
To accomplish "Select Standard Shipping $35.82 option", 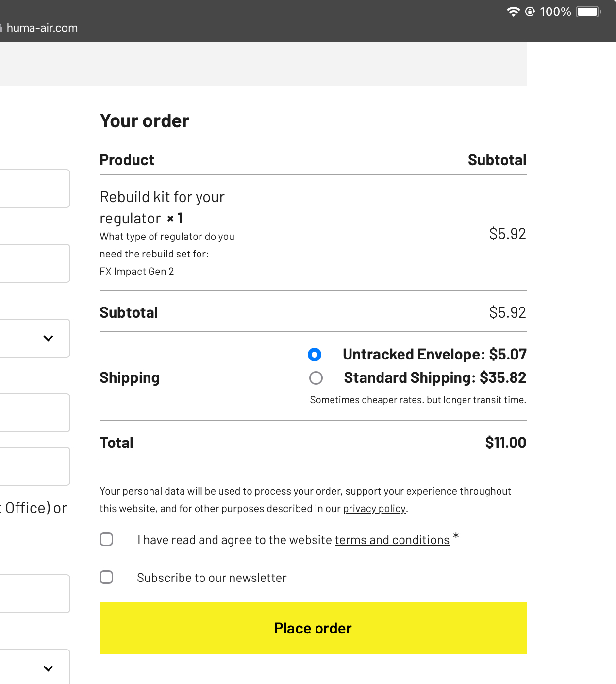I will [316, 378].
